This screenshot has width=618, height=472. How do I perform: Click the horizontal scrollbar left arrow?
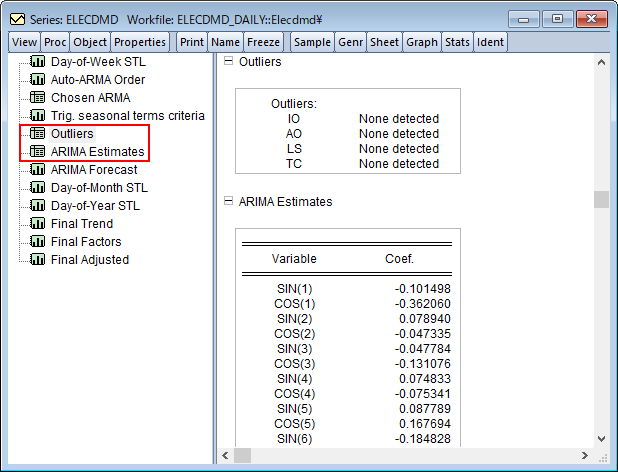tap(225, 455)
